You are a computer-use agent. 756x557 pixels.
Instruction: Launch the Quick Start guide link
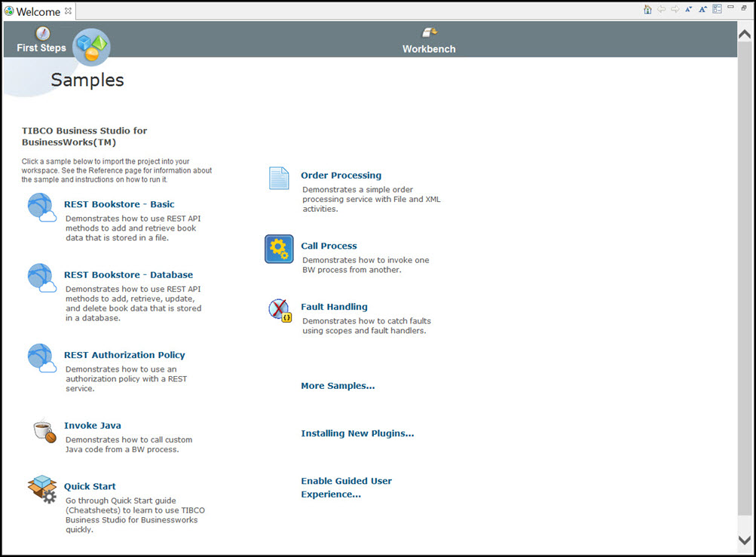coord(90,487)
